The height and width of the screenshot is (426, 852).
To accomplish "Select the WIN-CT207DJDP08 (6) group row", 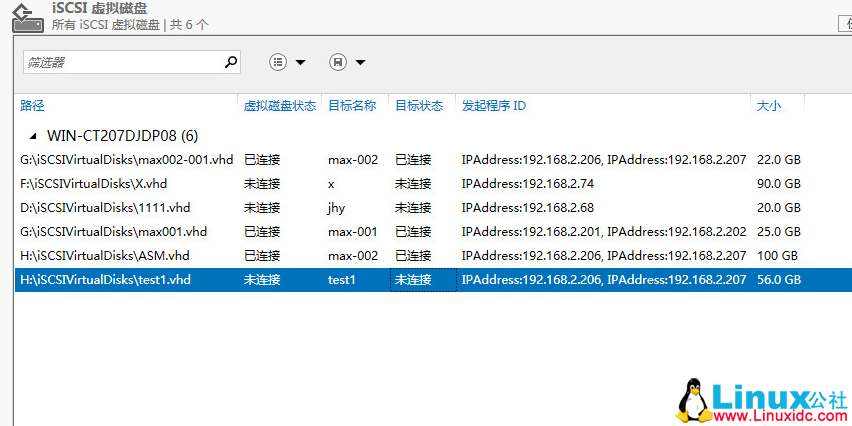I will [123, 136].
